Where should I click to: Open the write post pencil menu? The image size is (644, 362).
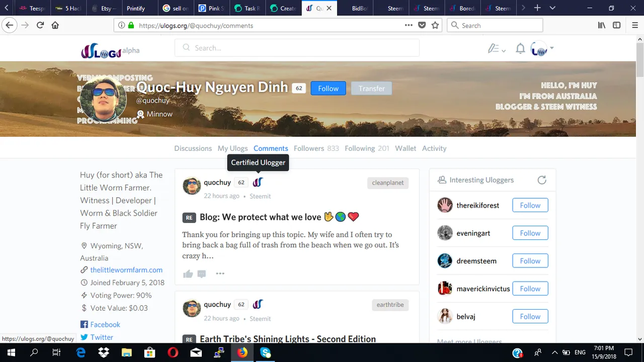(496, 49)
